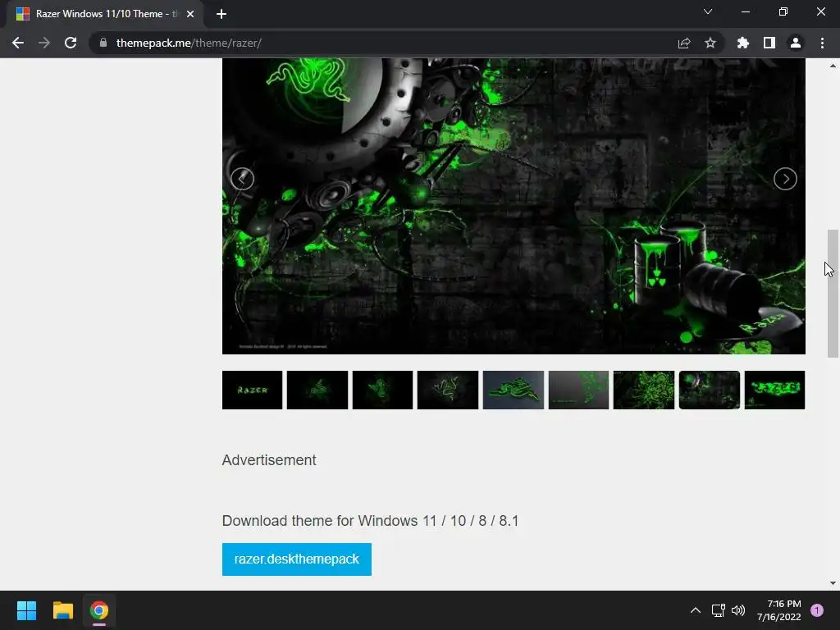
Task: Bookmark this page with star icon
Action: tap(710, 43)
